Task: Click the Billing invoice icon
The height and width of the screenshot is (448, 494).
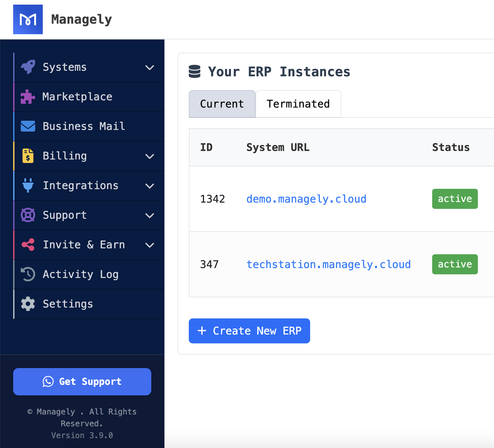Action: (x=28, y=156)
